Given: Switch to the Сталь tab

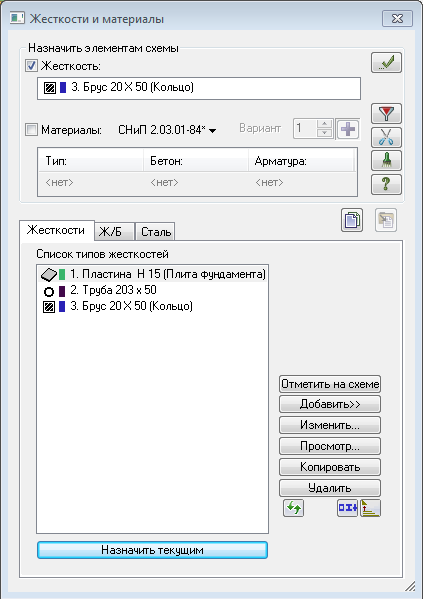Looking at the screenshot, I should (155, 232).
